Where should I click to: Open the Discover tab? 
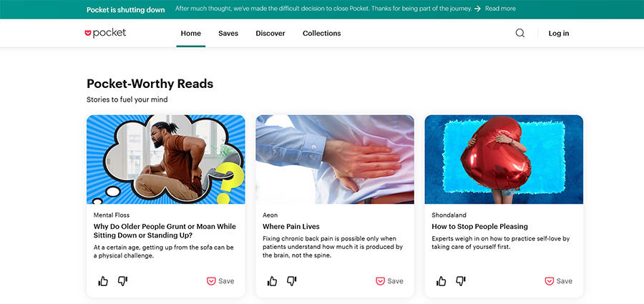pyautogui.click(x=270, y=34)
